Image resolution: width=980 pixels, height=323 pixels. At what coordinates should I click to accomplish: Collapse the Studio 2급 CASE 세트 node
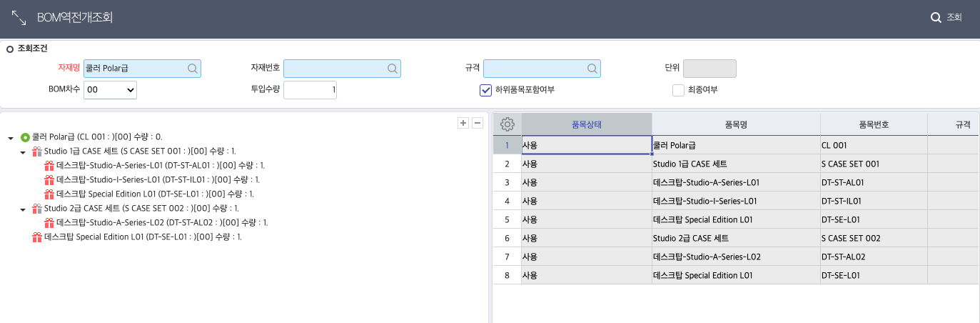tap(23, 209)
